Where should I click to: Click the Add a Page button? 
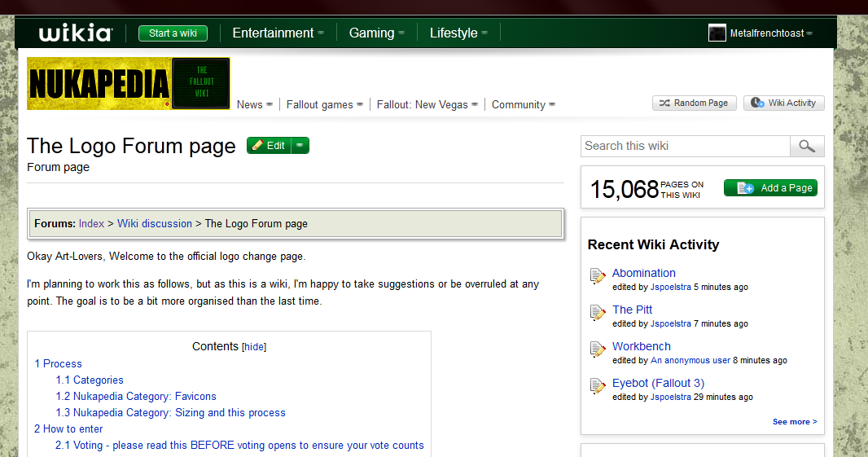(770, 188)
